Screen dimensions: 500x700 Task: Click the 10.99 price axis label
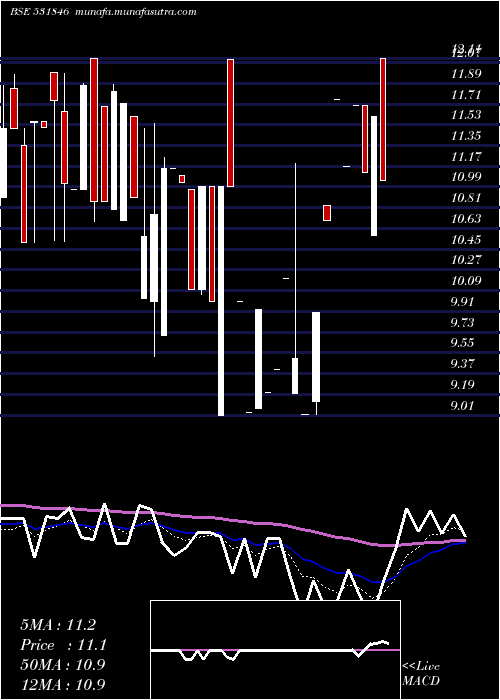[x=466, y=177]
